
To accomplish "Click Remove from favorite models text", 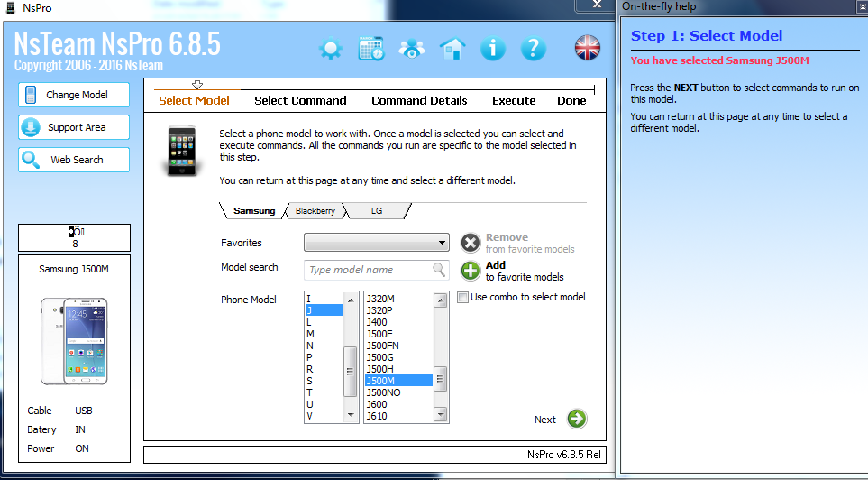I will tap(530, 243).
